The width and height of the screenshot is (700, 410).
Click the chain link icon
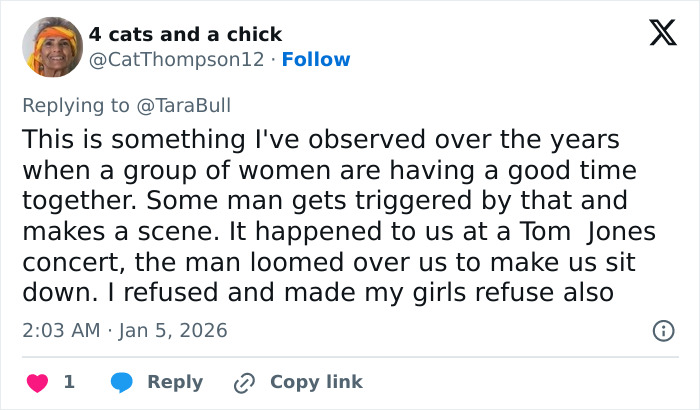tap(245, 382)
